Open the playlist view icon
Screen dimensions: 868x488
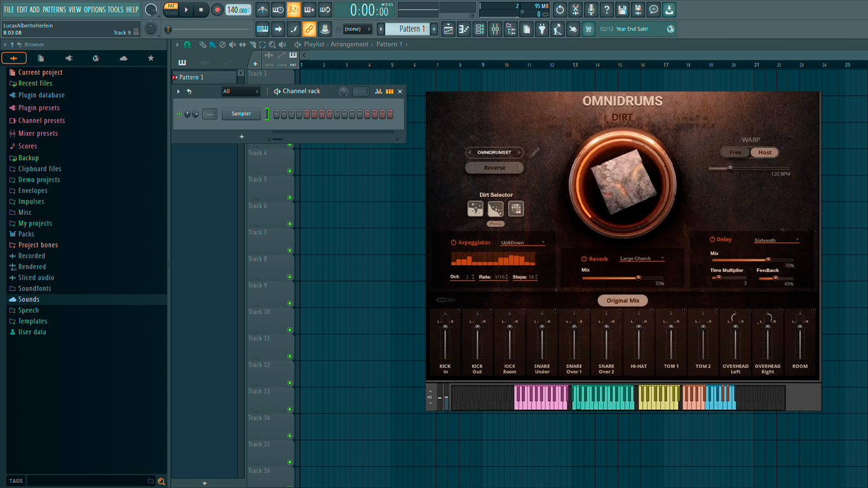click(x=449, y=29)
